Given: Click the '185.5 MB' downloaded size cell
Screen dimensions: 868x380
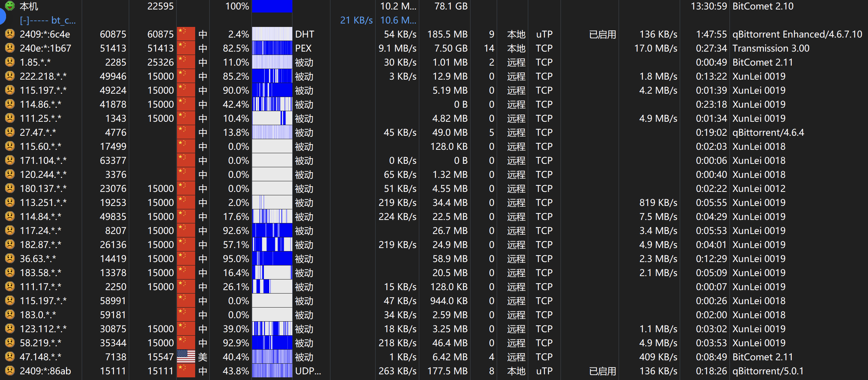Looking at the screenshot, I should point(447,34).
